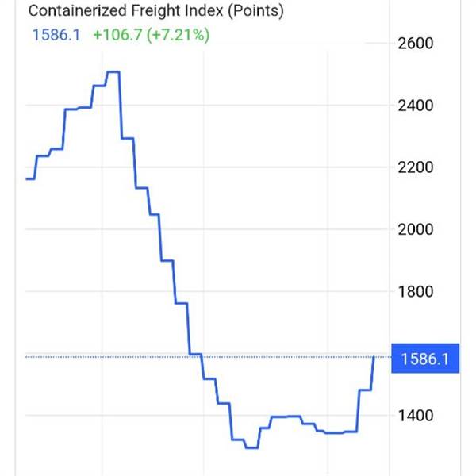The width and height of the screenshot is (476, 476).
Task: Click the blue 1586.1 price label badge
Action: pyautogui.click(x=425, y=359)
